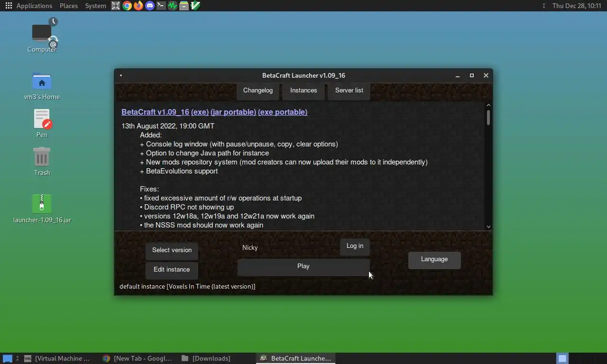Click the (jar portable) link
Screen dimensions: 607x364
click(233, 112)
